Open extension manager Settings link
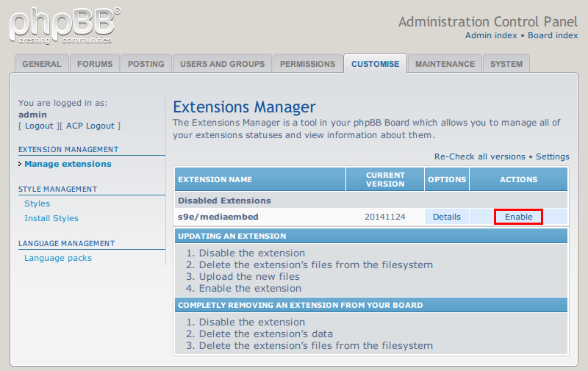 (553, 156)
